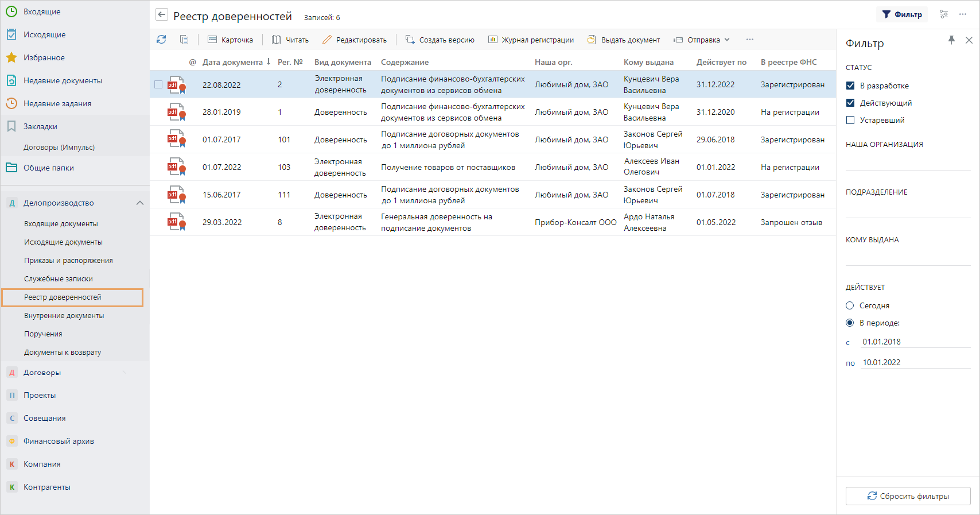The height and width of the screenshot is (515, 980).
Task: Show more toolbar actions via ellipsis
Action: click(x=750, y=40)
